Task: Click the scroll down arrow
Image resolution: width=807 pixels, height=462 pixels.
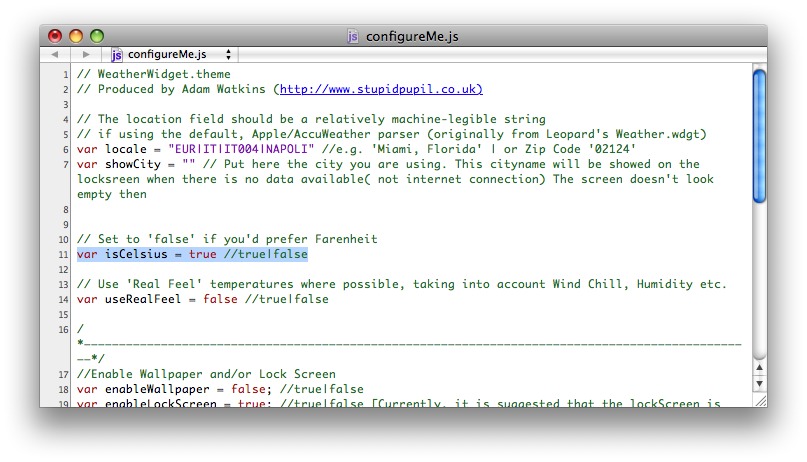Action: 759,382
